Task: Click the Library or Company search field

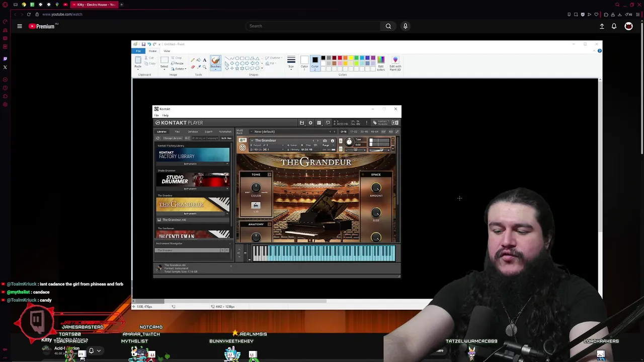Action: point(205,138)
